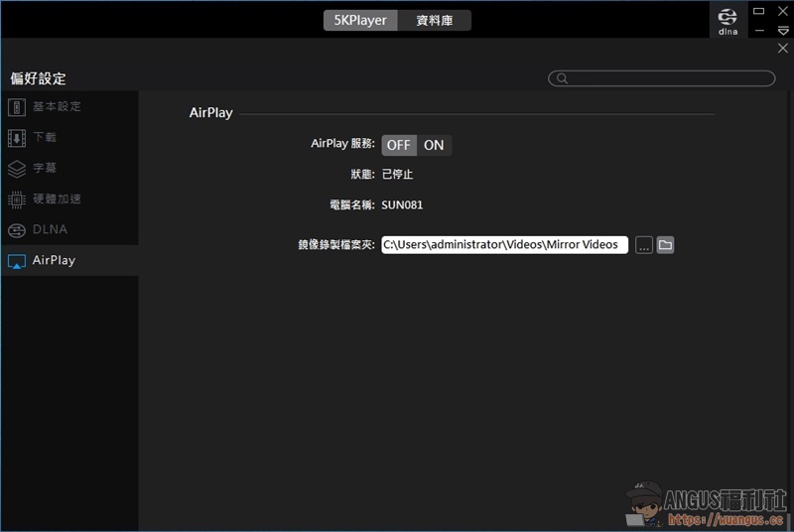This screenshot has height=532, width=794.
Task: Turn AirPlay service ON
Action: [434, 145]
